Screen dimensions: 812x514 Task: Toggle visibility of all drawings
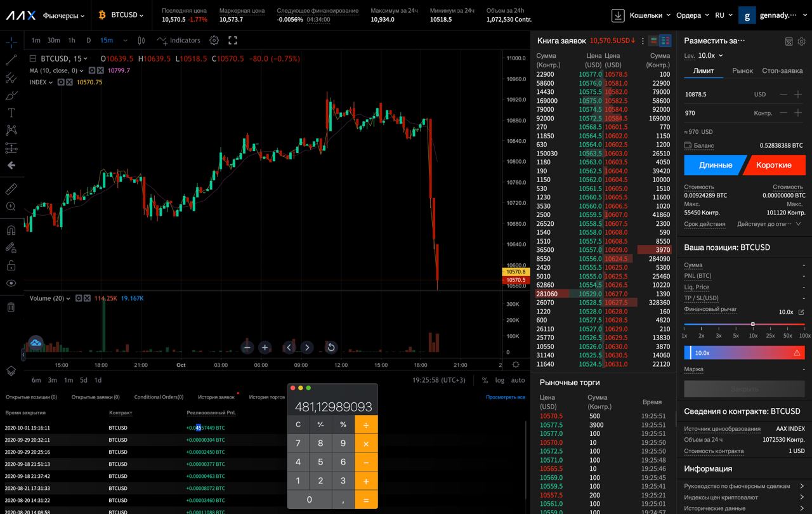click(11, 284)
